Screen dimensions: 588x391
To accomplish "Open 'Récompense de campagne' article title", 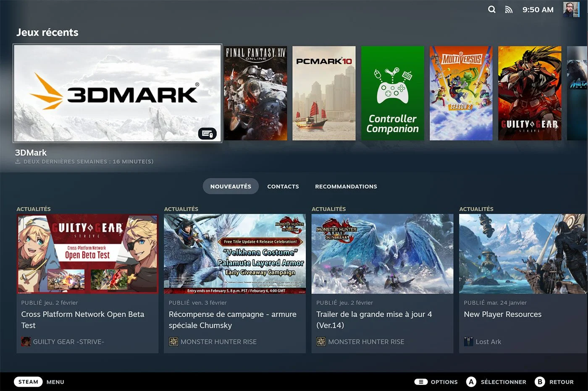I will tap(233, 320).
